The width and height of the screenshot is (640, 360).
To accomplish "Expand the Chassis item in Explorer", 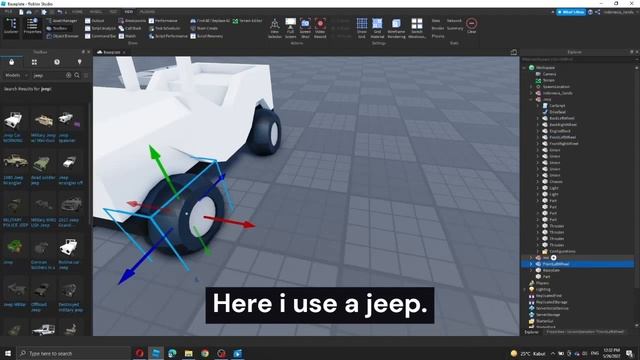I will click(x=538, y=182).
